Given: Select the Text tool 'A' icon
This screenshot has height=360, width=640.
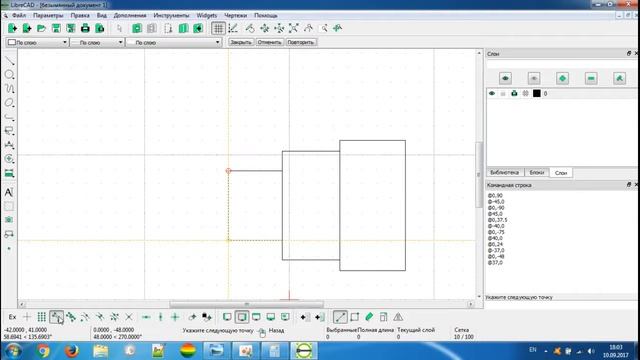Looking at the screenshot, I should tap(9, 192).
